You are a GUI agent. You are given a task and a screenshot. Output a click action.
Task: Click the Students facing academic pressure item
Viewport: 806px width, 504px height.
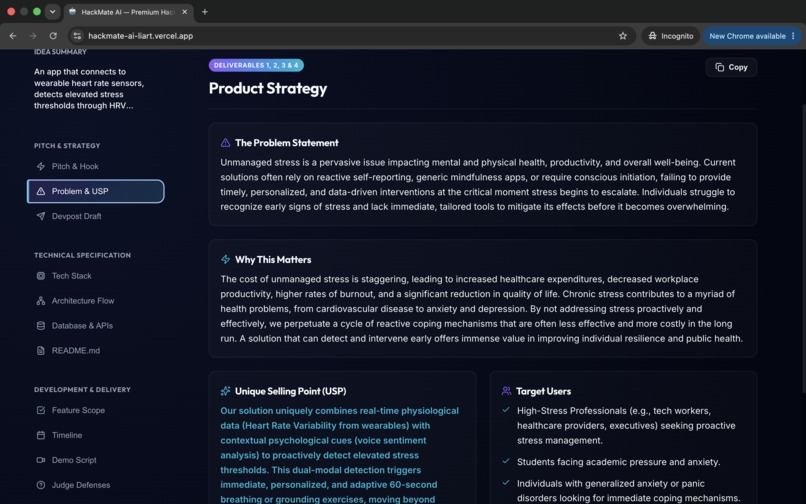[618, 462]
